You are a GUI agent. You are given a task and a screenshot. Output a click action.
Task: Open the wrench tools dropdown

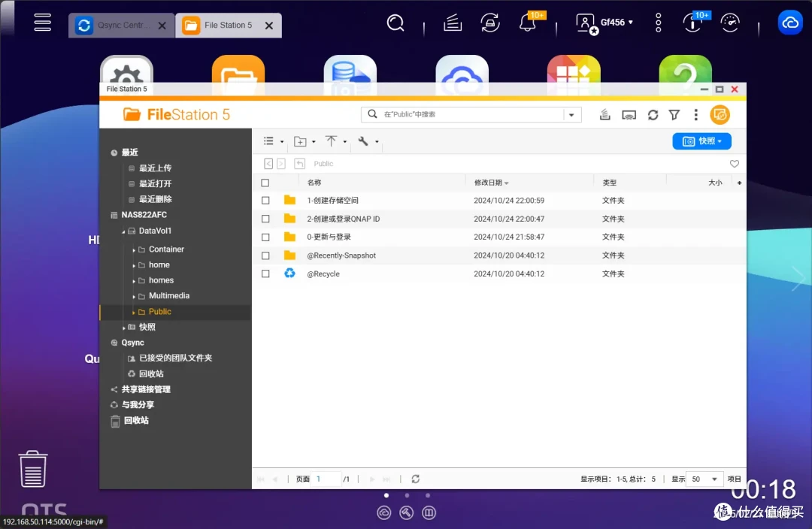coord(368,141)
